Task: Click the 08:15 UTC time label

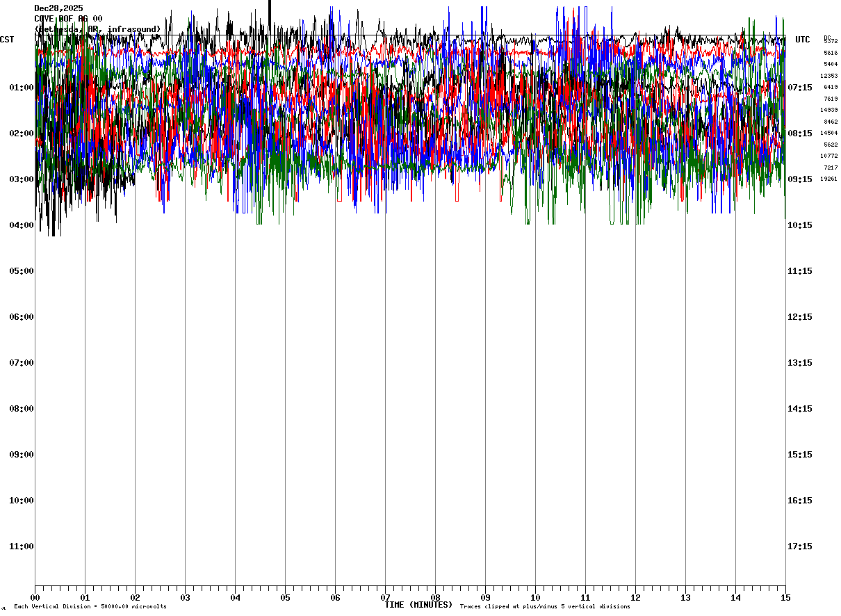Action: (800, 133)
